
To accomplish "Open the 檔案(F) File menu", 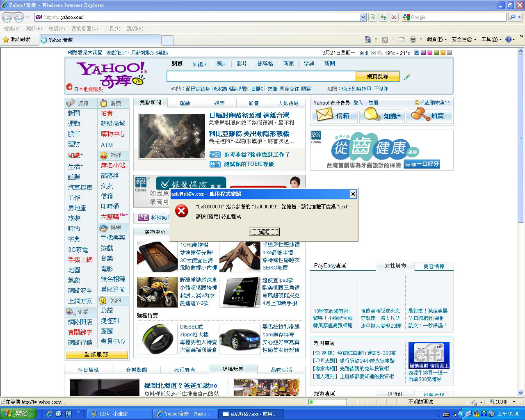I will tap(11, 29).
